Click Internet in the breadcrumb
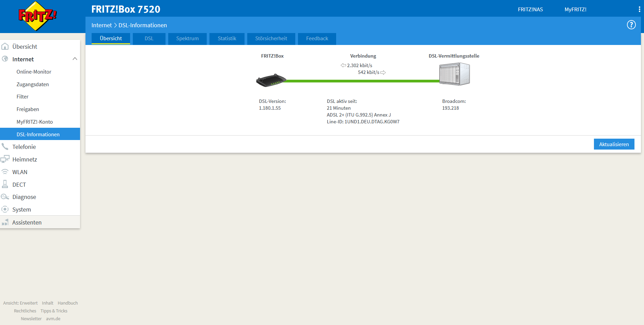The height and width of the screenshot is (325, 644). tap(101, 25)
